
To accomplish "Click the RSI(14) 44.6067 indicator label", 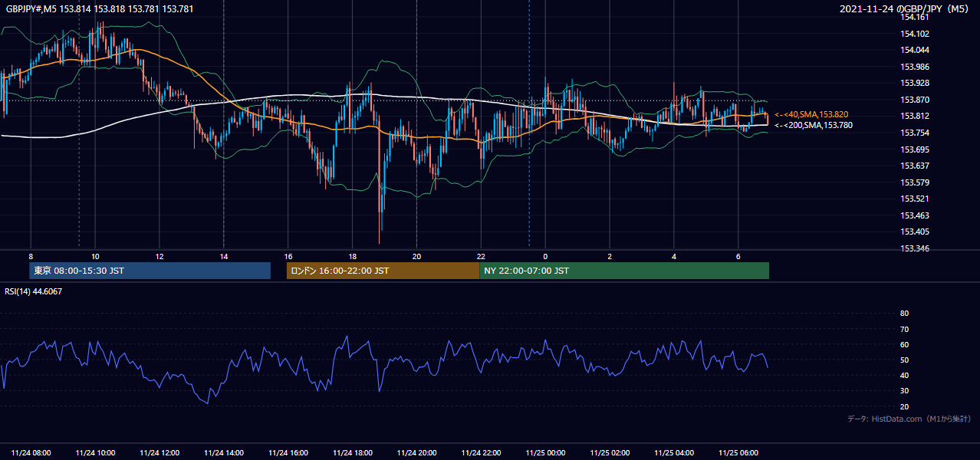I will pos(34,291).
